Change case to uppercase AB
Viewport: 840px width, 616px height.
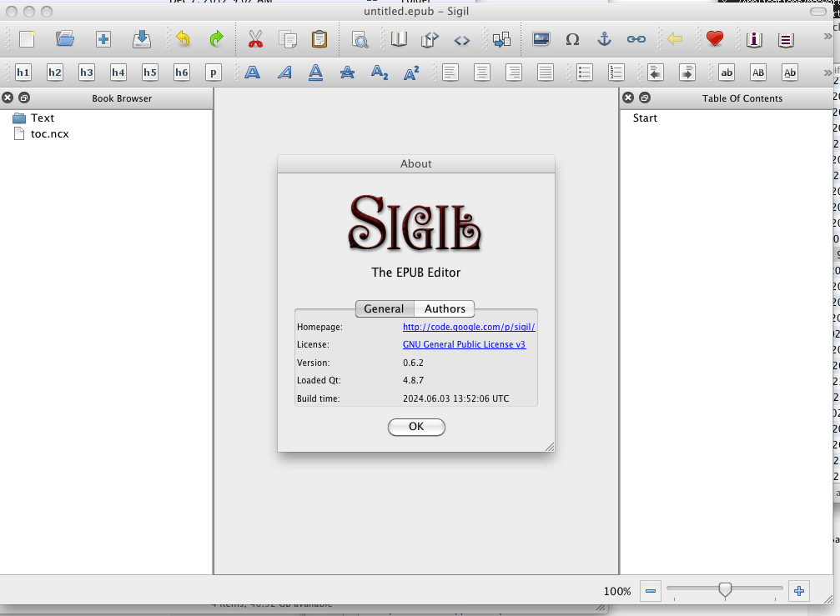pyautogui.click(x=758, y=73)
